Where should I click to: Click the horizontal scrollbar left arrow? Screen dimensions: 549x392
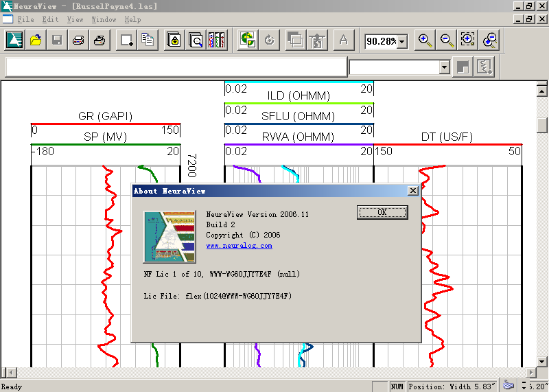pos(12,372)
